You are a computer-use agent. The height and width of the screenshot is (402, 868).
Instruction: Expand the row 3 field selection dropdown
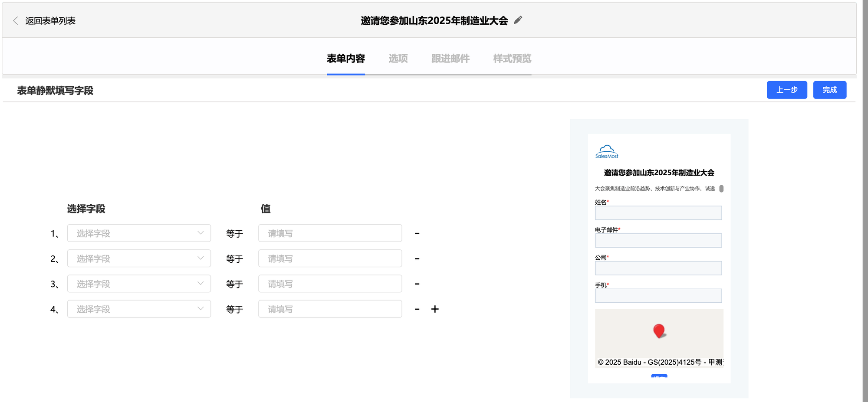pos(139,284)
